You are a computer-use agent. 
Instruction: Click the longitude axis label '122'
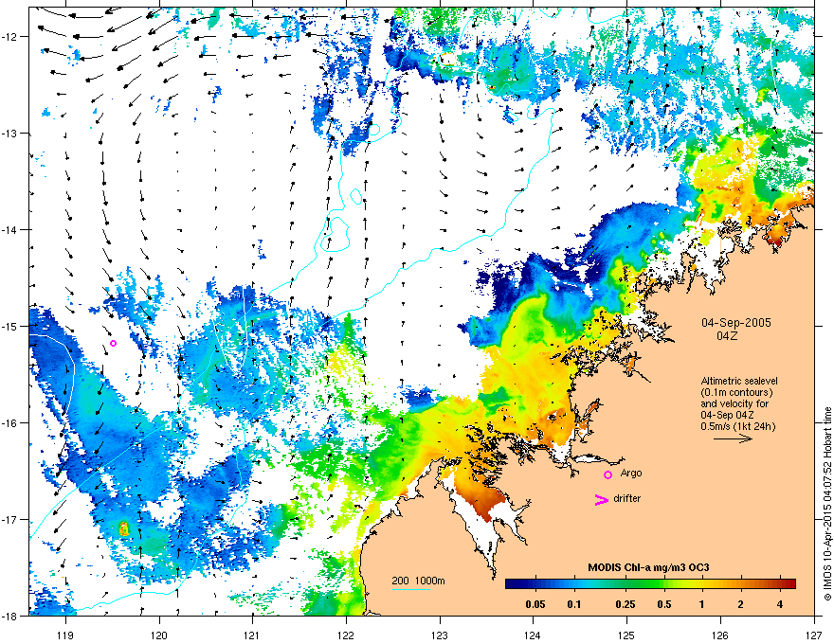click(x=346, y=635)
